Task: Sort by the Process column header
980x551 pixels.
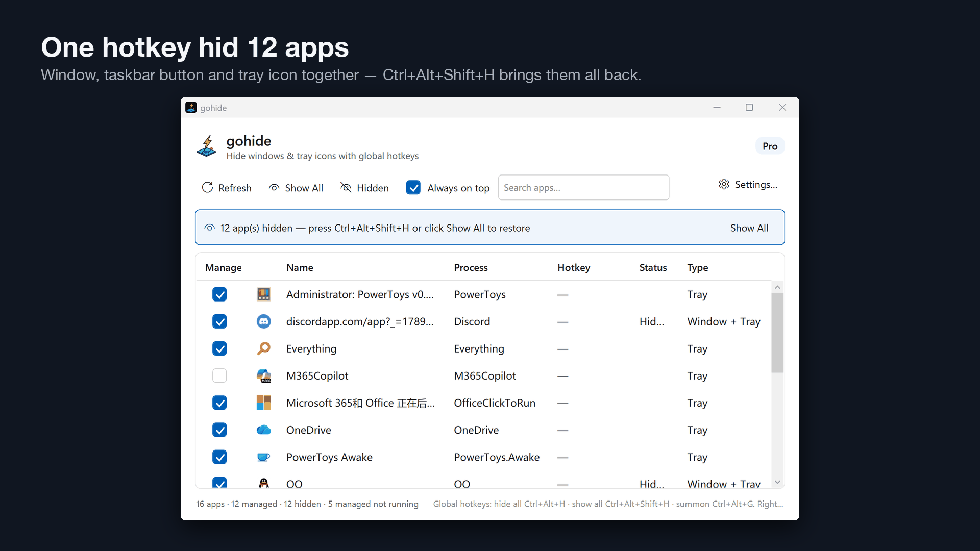Action: (x=471, y=267)
